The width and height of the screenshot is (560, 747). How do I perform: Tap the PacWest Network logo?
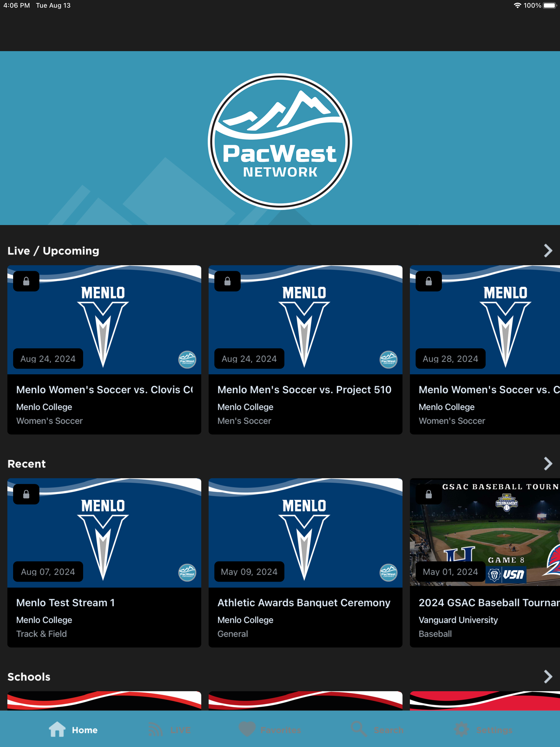point(280,141)
